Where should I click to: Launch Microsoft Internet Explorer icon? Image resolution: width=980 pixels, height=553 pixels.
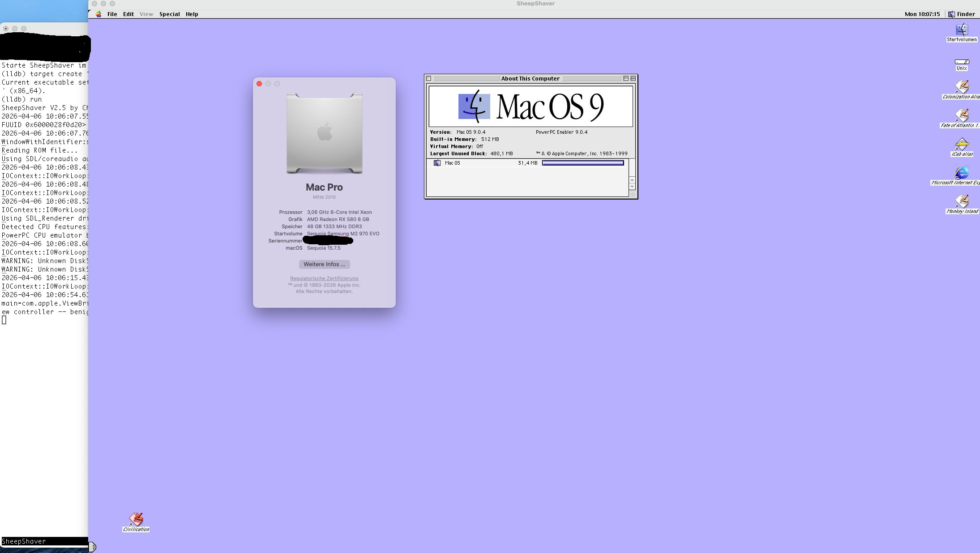962,173
